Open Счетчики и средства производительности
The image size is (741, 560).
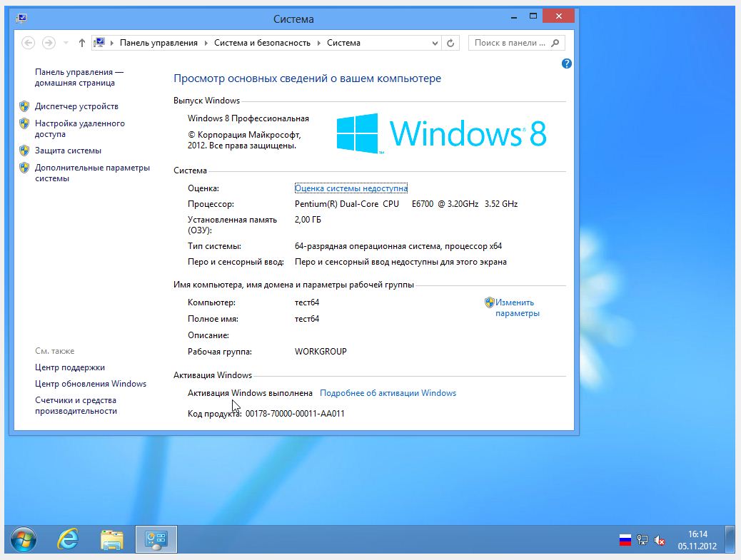[76, 406]
